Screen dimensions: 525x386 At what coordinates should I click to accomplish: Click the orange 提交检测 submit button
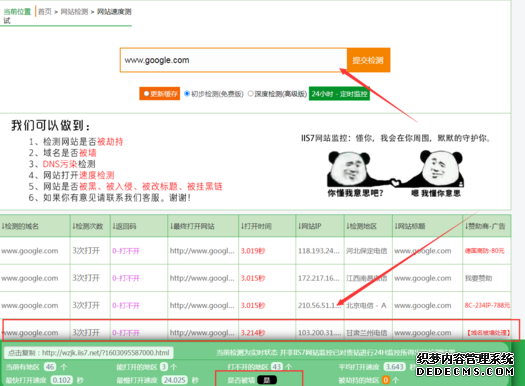(x=368, y=60)
